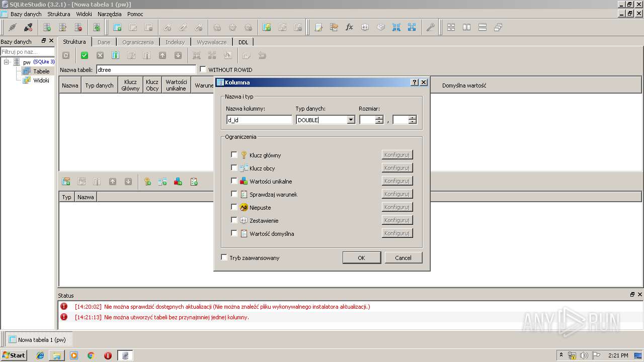644x362 pixels.
Task: Click add table primary key icon
Action: (147, 182)
